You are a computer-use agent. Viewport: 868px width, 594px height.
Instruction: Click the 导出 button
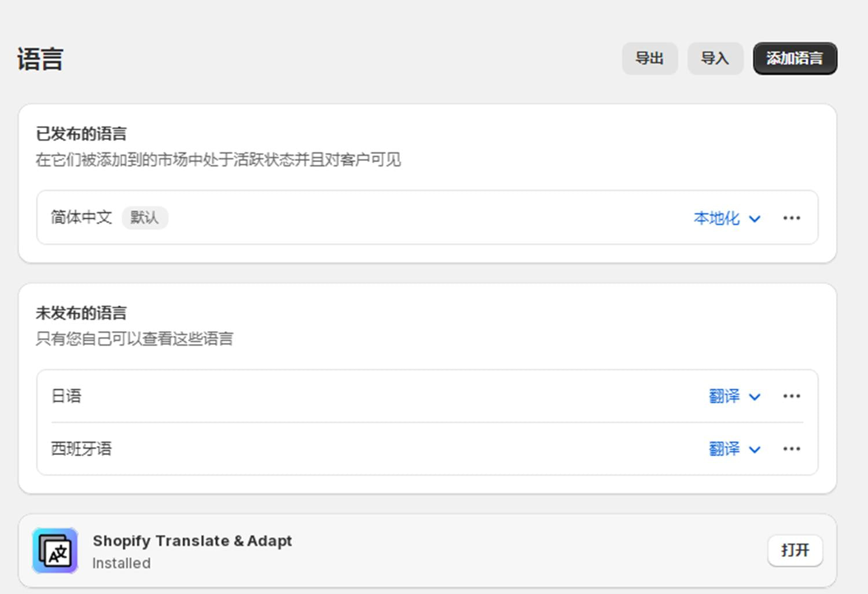pyautogui.click(x=650, y=58)
